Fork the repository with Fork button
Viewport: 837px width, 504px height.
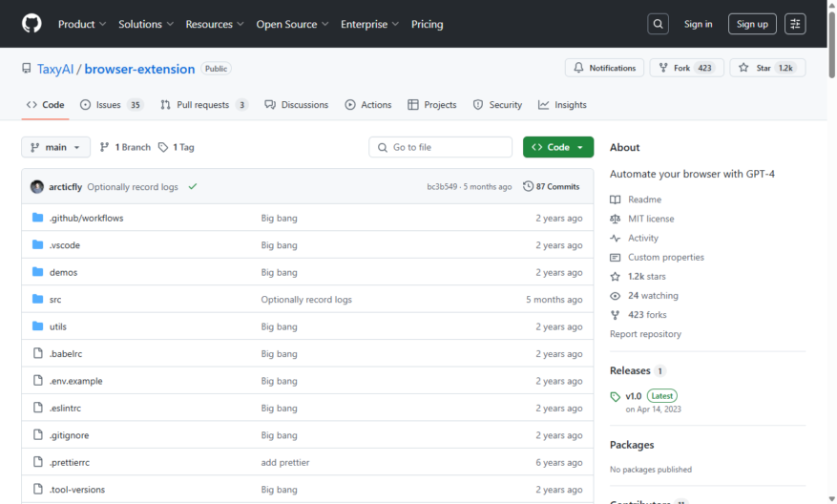click(686, 68)
